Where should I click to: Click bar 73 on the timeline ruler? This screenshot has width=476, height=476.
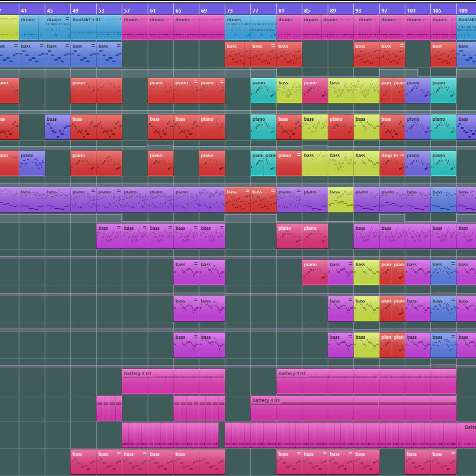tap(230, 11)
